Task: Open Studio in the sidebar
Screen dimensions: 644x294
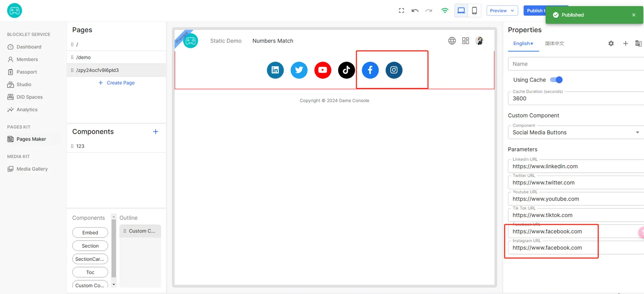Action: coord(24,84)
